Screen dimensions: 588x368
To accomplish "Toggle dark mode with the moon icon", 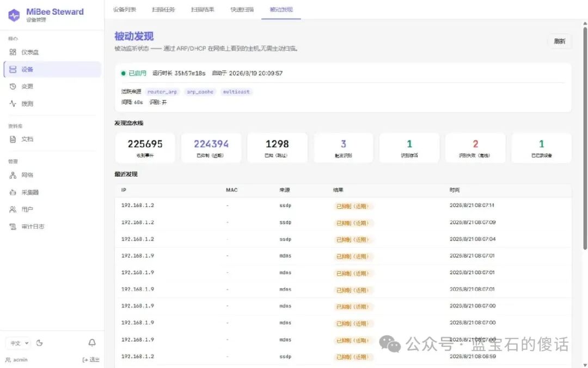I will click(39, 343).
